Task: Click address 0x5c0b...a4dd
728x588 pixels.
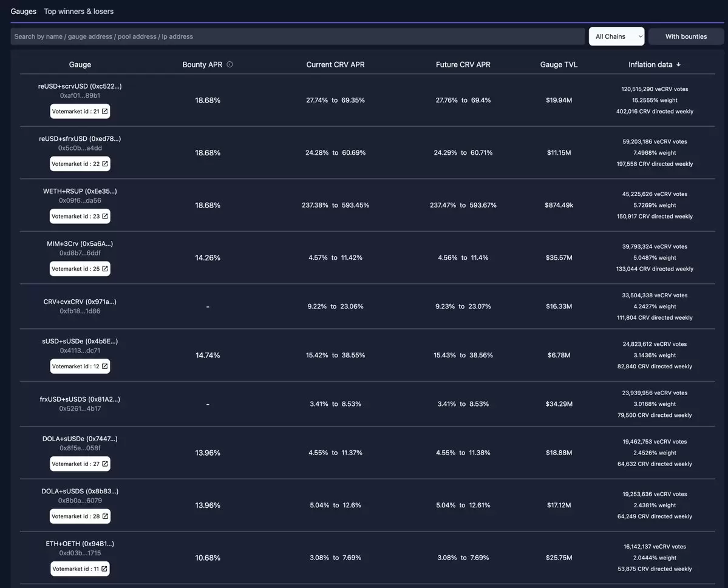Action: 80,148
